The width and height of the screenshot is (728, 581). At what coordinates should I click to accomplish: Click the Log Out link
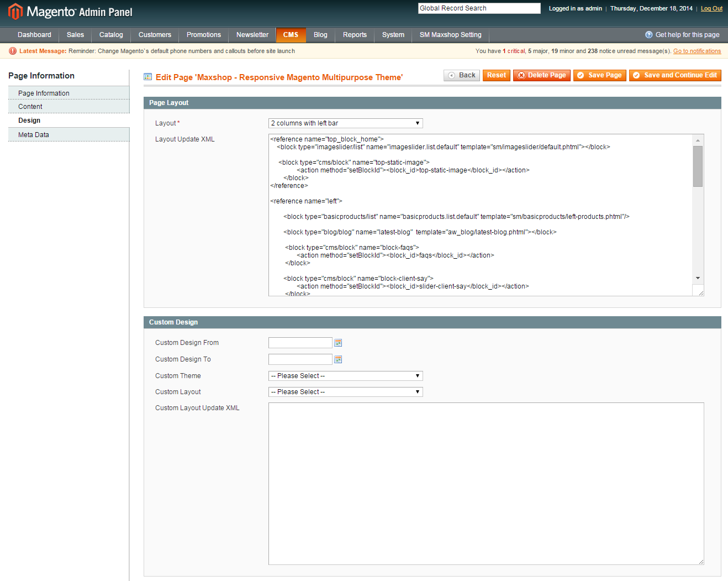(711, 8)
